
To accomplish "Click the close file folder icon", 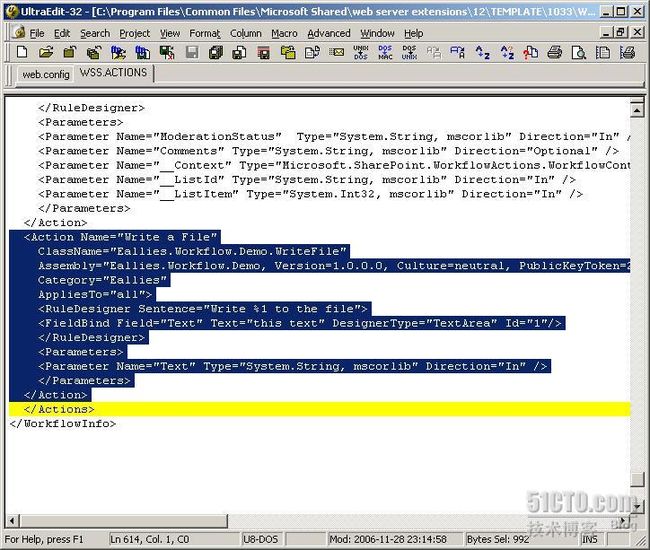I will tap(70, 52).
